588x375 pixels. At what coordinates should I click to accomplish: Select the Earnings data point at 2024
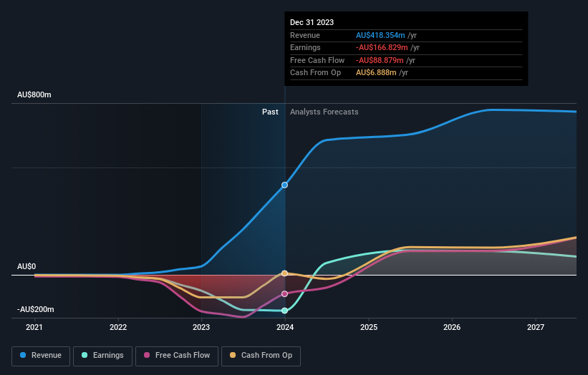(x=284, y=311)
